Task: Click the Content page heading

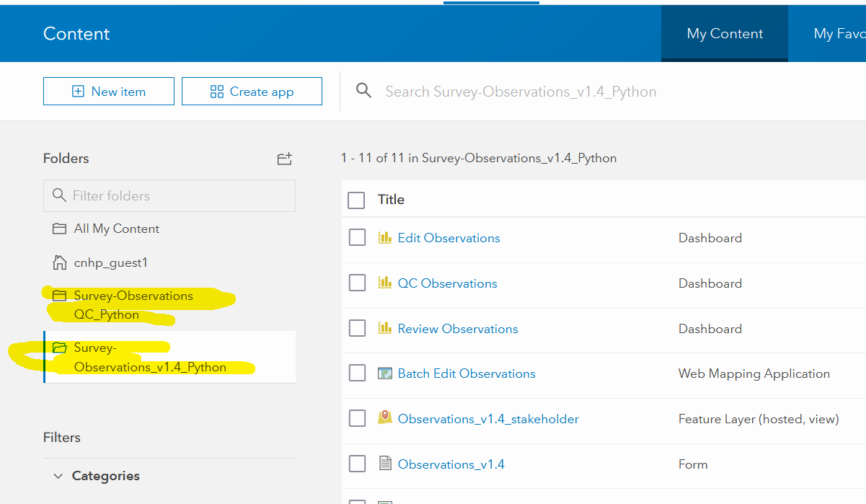Action: [76, 34]
